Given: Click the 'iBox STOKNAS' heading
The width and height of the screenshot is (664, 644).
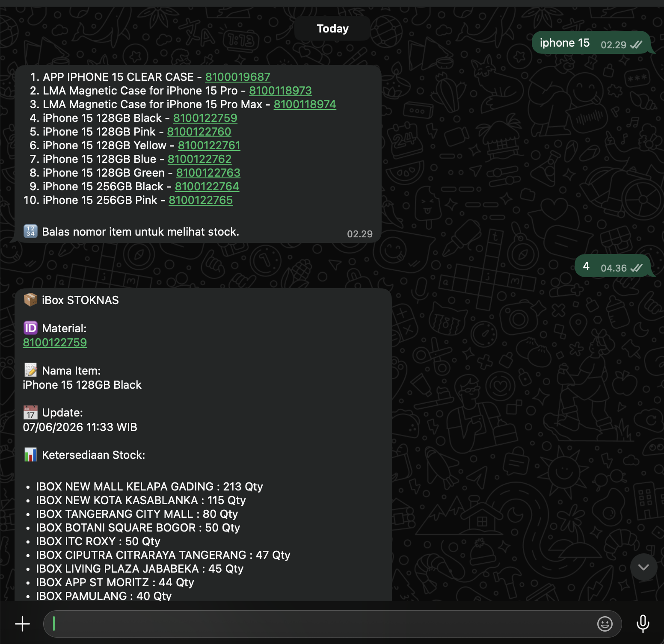Looking at the screenshot, I should click(80, 300).
